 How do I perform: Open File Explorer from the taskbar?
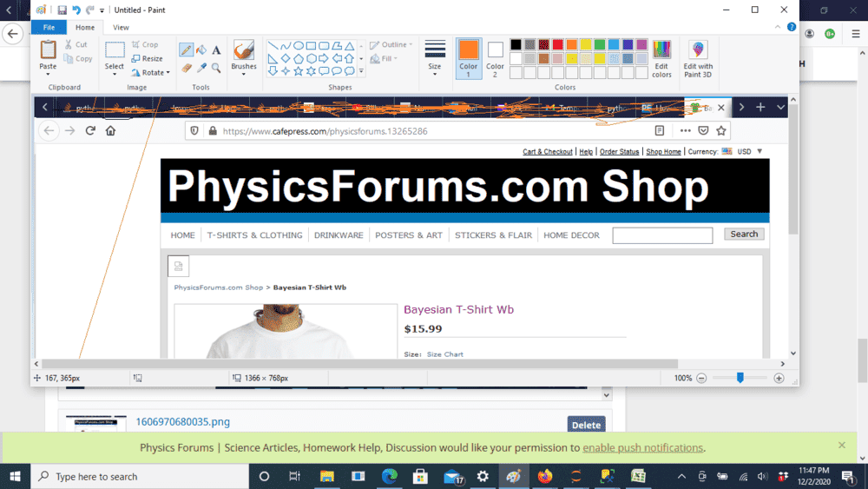click(x=327, y=476)
